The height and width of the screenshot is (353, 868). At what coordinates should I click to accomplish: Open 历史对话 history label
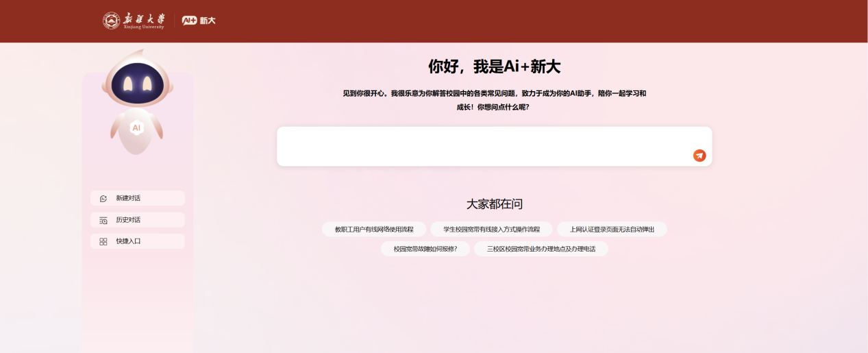pos(128,220)
